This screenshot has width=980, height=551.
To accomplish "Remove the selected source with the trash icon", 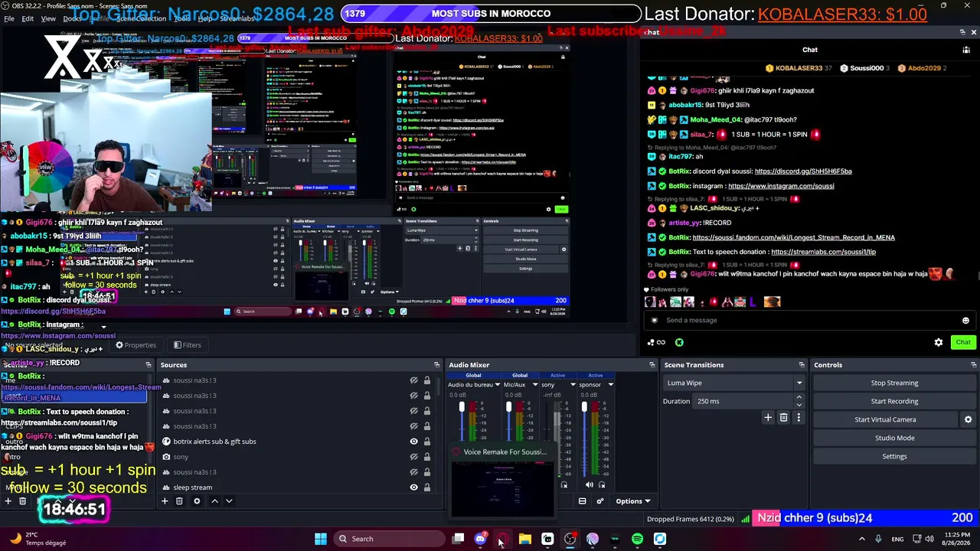I will click(x=179, y=501).
